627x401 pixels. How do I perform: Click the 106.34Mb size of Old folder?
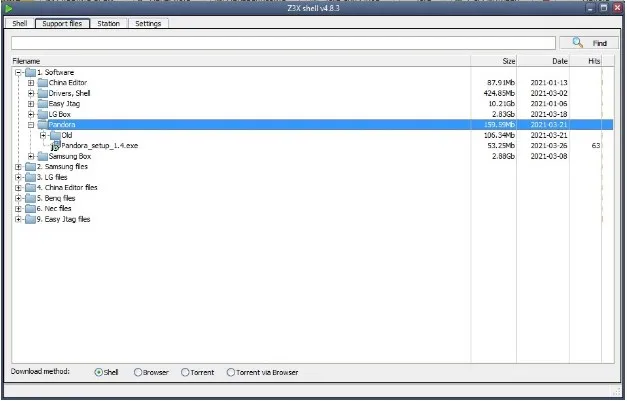click(499, 136)
